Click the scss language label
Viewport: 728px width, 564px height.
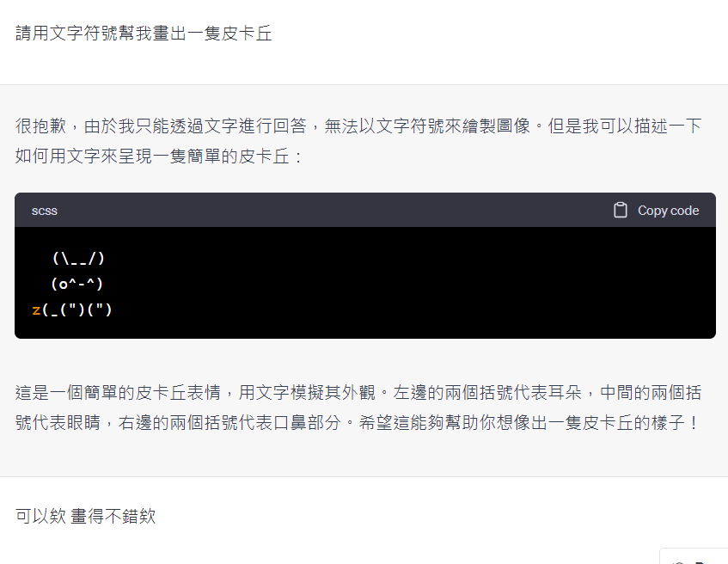pyautogui.click(x=45, y=211)
